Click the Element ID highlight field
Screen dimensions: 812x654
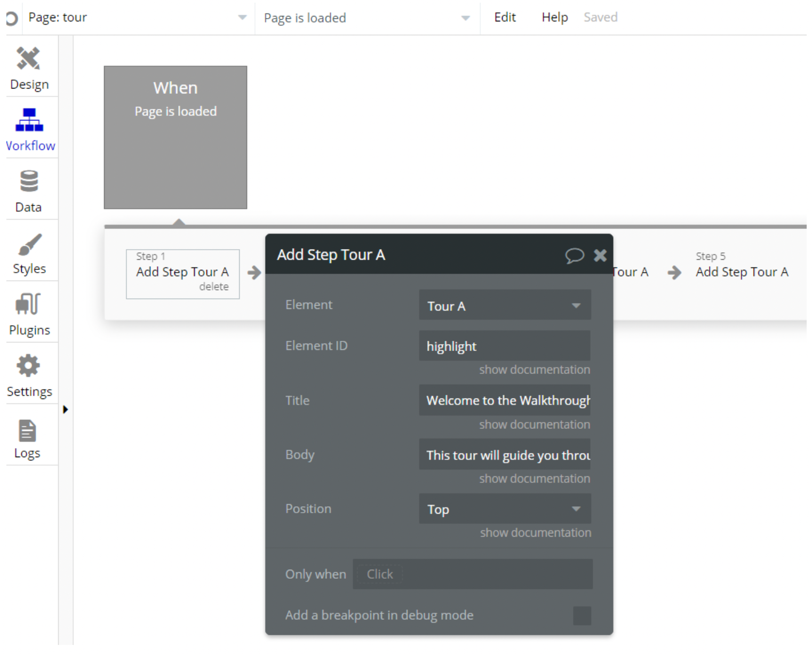coord(505,346)
